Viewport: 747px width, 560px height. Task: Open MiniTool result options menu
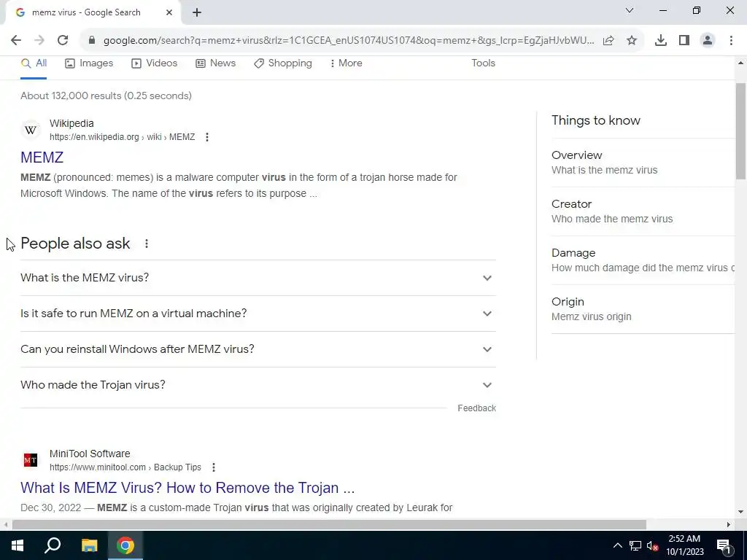point(214,467)
